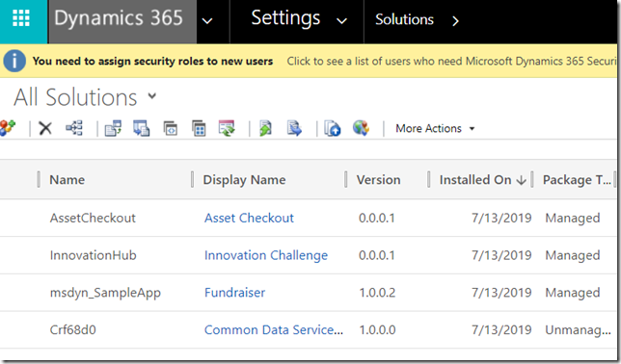Click the icon with blue down-left arrow and documents
621x364 pixels.
(142, 128)
